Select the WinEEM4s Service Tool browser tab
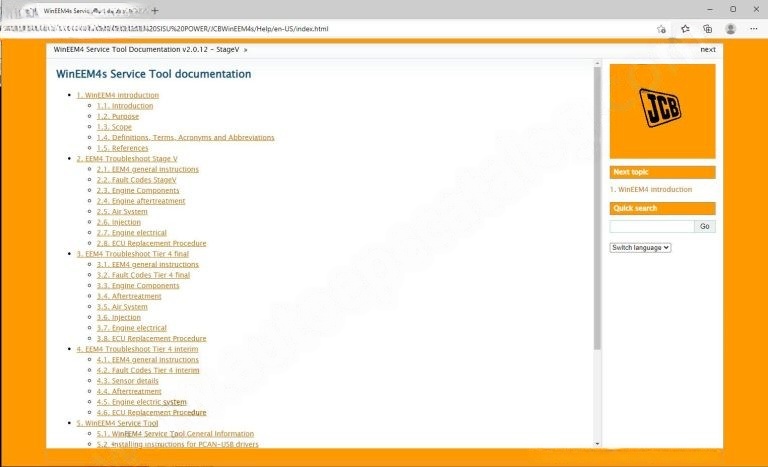 (86, 10)
